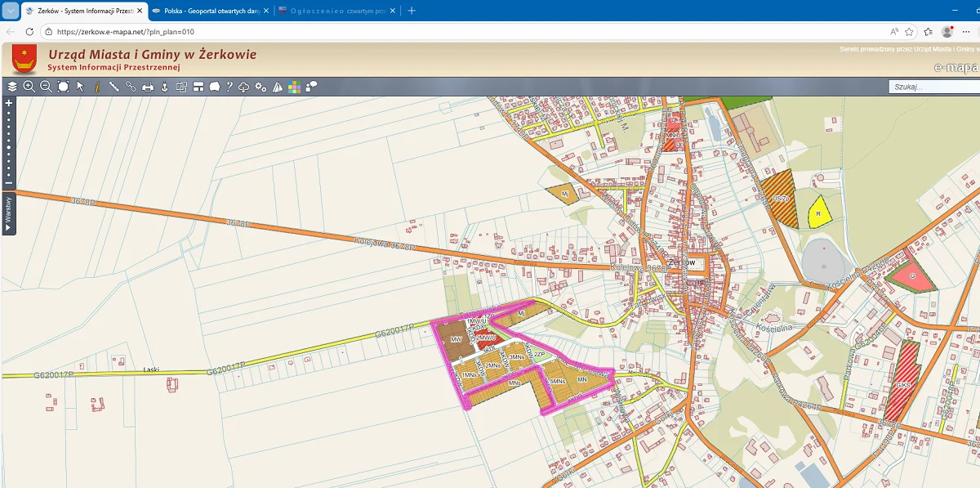Switch to Polska Geoportal browser tab
980x488 pixels.
click(x=211, y=11)
